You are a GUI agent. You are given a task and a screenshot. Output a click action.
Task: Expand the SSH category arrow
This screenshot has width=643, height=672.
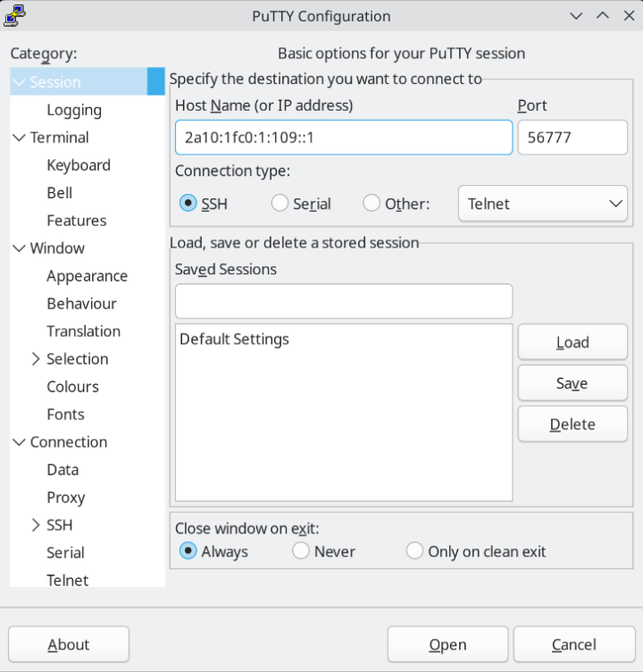pos(36,525)
